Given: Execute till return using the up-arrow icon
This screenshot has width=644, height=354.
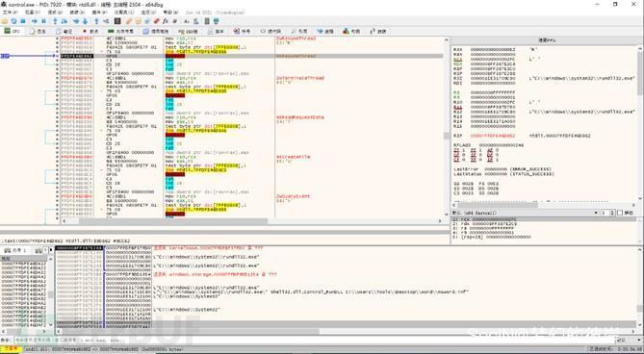Looking at the screenshot, I should tap(96, 21).
